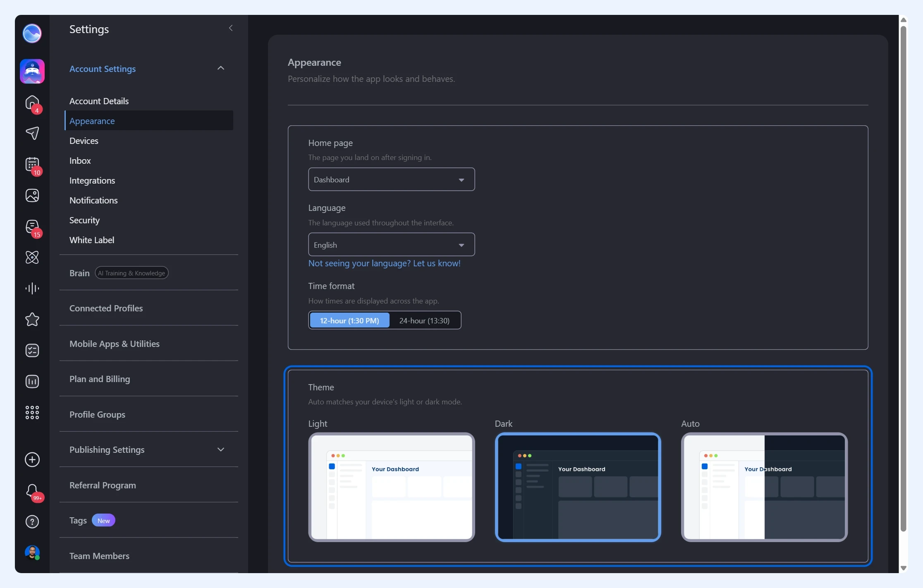Open Security settings page
Image resolution: width=923 pixels, height=588 pixels.
84,220
